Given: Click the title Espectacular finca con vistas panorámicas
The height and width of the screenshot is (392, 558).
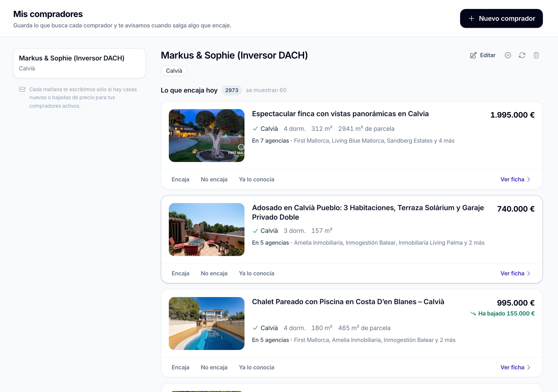Looking at the screenshot, I should click(x=340, y=114).
